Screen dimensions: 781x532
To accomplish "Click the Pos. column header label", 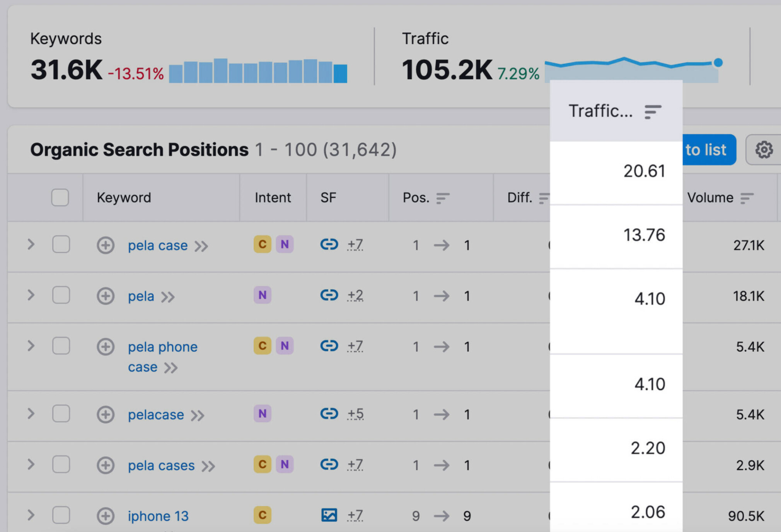I will pyautogui.click(x=416, y=197).
